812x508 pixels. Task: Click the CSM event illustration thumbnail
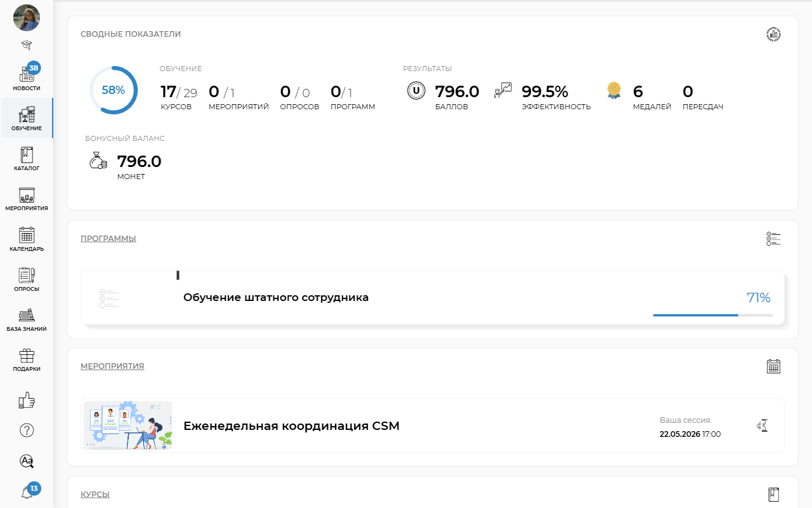[x=128, y=425]
